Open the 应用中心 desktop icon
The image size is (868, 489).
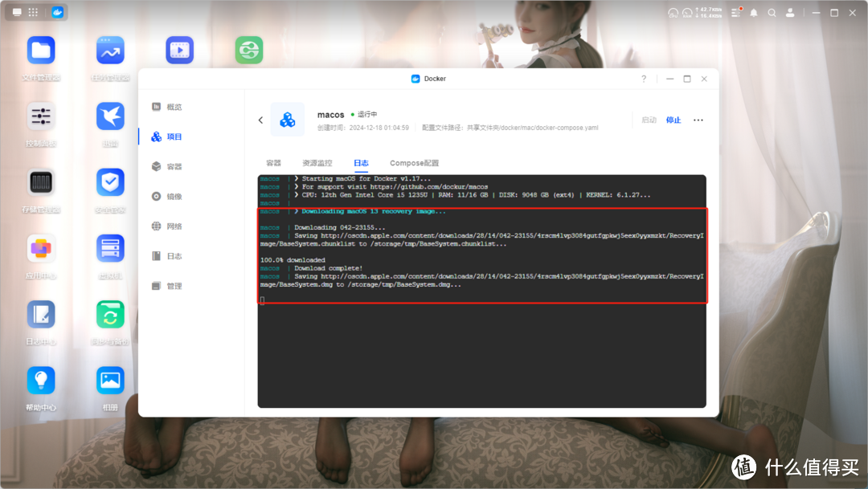click(41, 249)
